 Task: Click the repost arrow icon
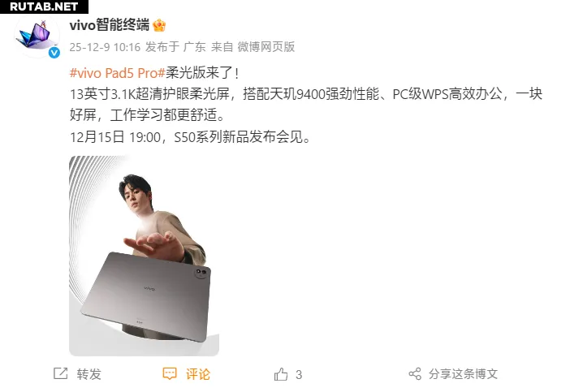click(60, 373)
